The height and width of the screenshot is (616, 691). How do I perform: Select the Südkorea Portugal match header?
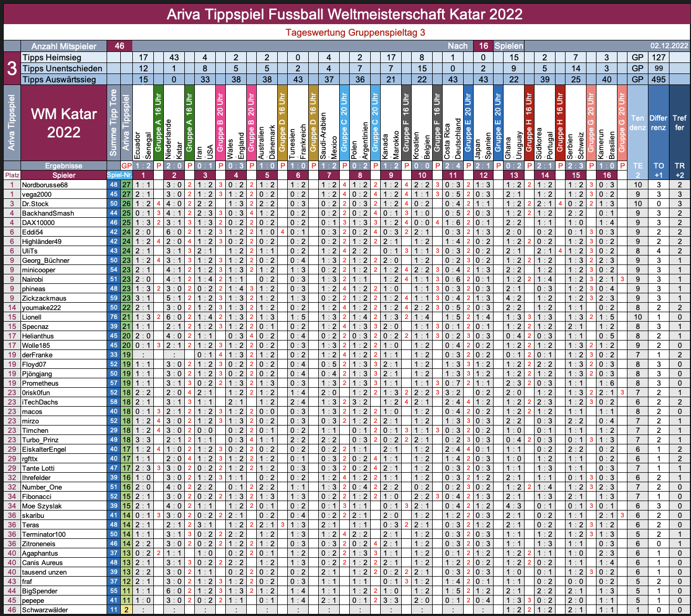545,123
